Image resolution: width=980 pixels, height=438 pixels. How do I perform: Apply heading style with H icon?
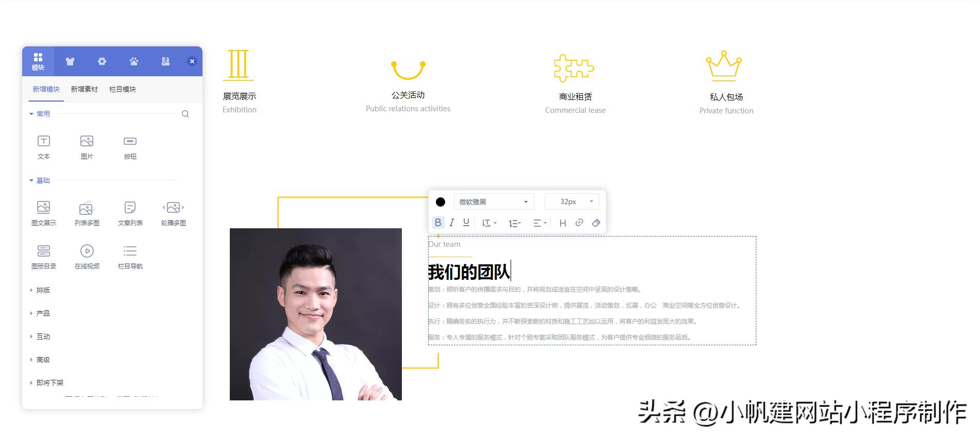[563, 223]
